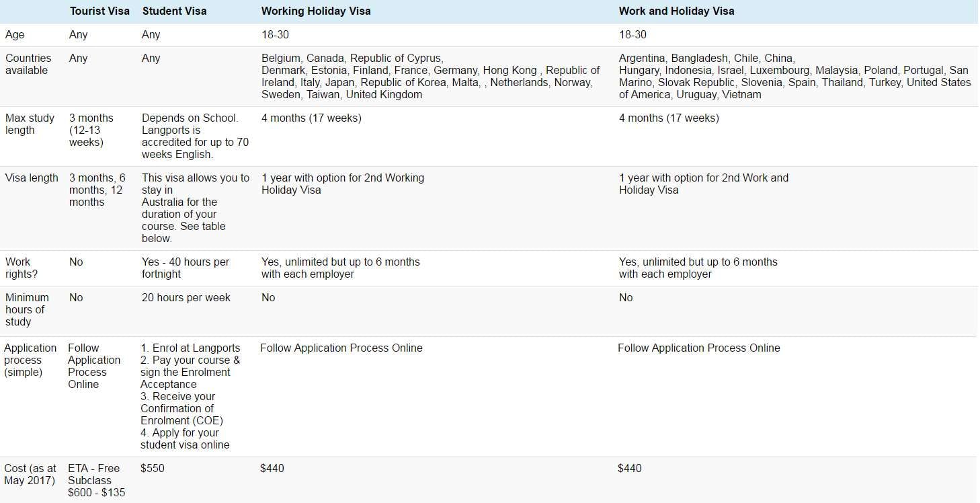
Task: Click Argentina, Bangladesh countries list cell
Action: click(x=795, y=76)
